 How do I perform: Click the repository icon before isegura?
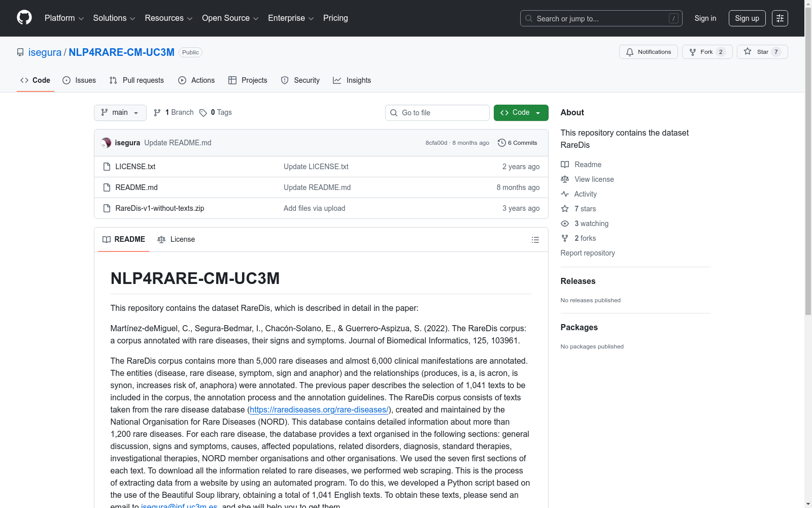[20, 52]
